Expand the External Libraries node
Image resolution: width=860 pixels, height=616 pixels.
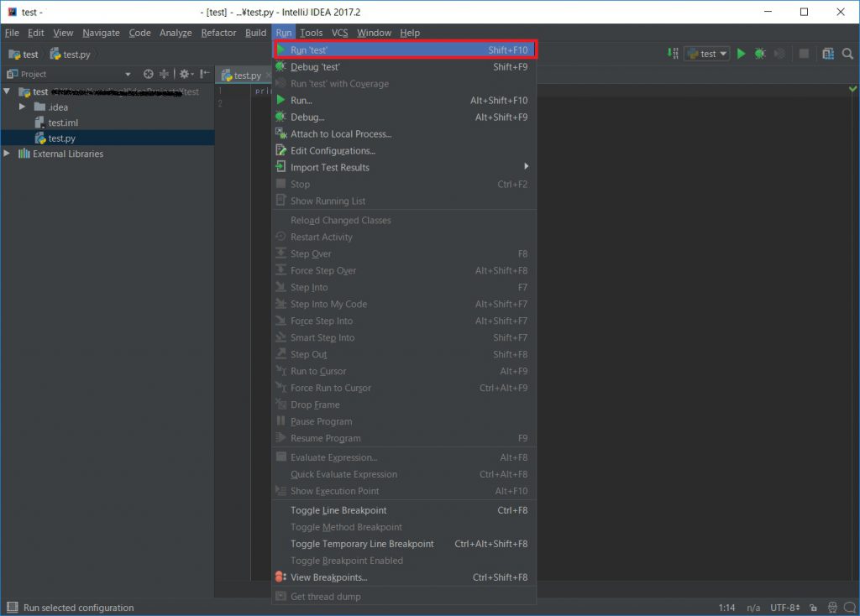(x=8, y=154)
